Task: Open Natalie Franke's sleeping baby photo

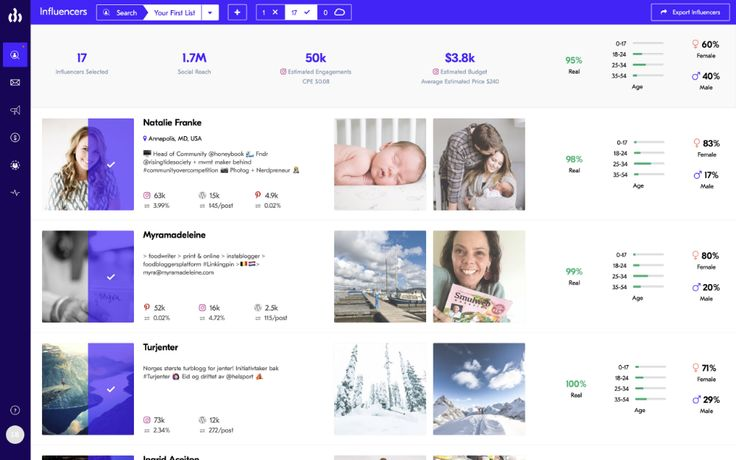Action: tap(380, 164)
